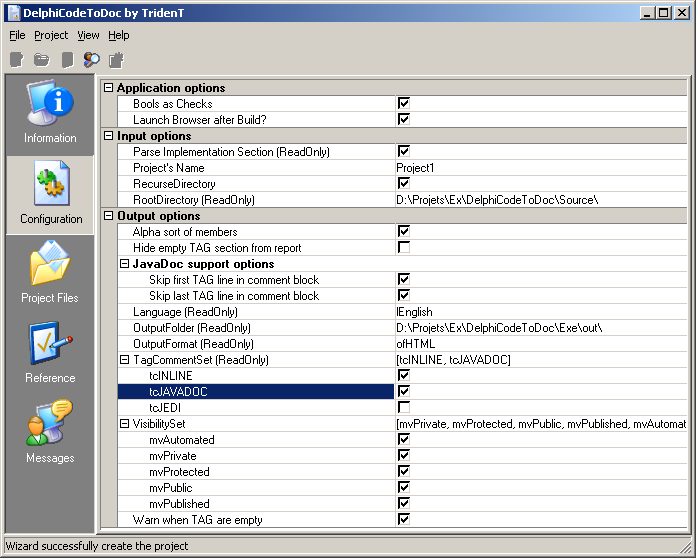The height and width of the screenshot is (558, 696).
Task: Show the Messages sidebar panel
Action: (50, 435)
